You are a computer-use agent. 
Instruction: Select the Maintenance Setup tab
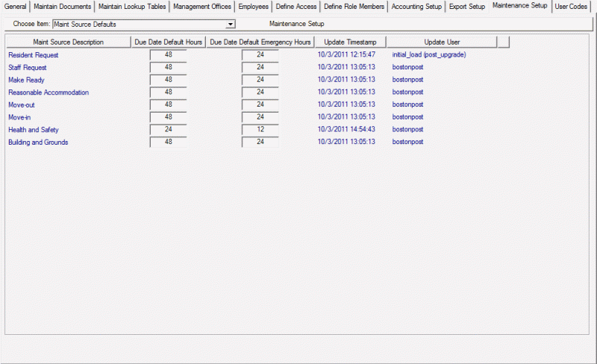tap(519, 6)
